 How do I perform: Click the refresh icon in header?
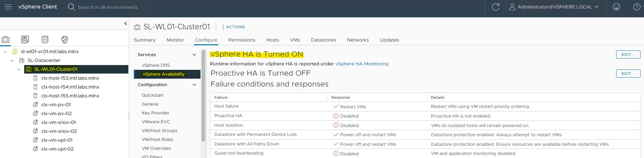[x=496, y=7]
